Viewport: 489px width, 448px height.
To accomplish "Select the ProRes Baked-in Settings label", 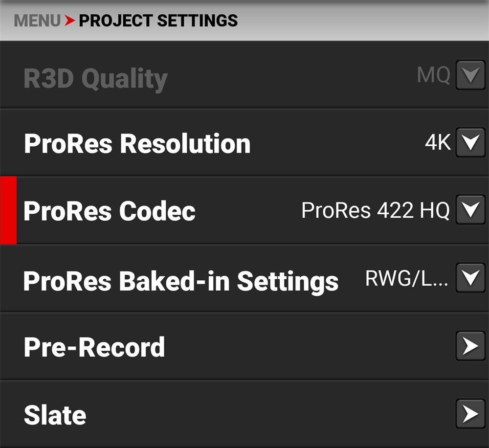I will pyautogui.click(x=181, y=280).
